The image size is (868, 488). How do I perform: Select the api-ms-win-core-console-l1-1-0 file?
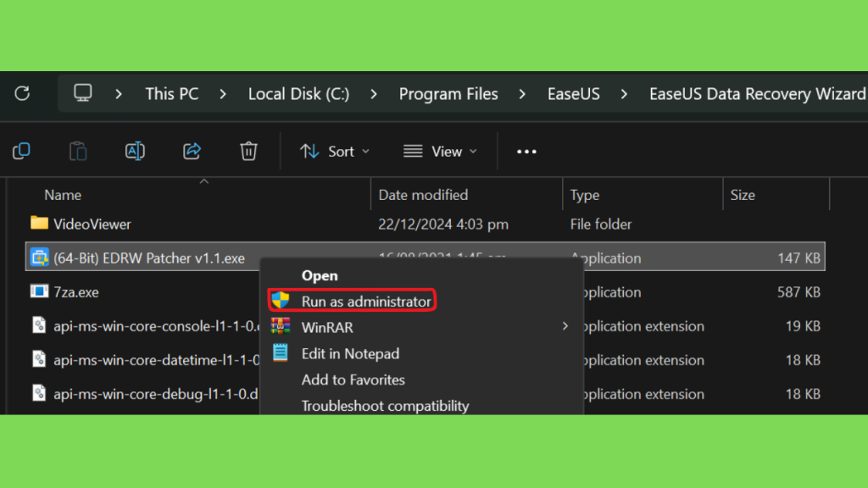point(156,326)
